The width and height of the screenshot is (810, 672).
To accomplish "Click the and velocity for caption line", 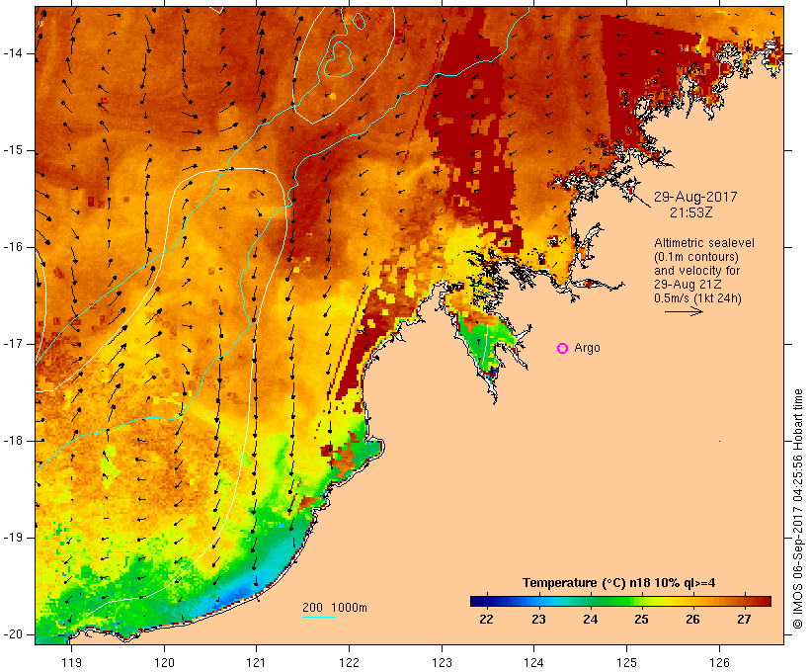I will click(x=696, y=271).
